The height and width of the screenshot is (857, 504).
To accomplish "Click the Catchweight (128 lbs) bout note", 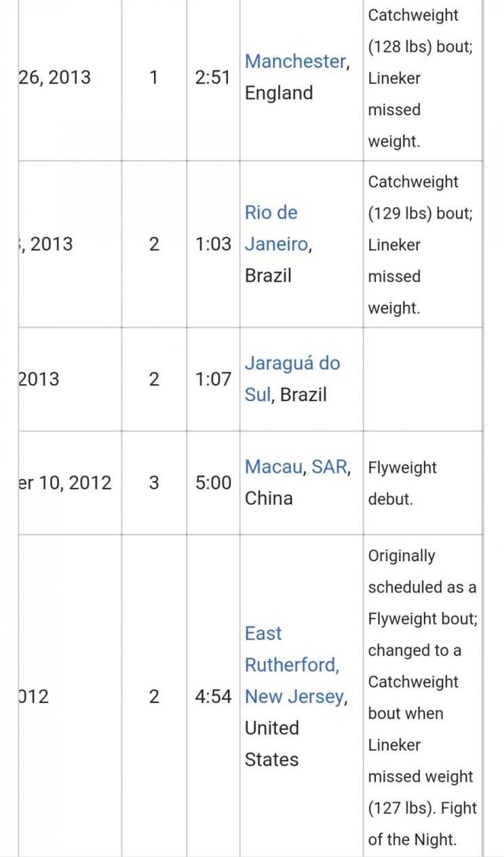I will click(421, 31).
